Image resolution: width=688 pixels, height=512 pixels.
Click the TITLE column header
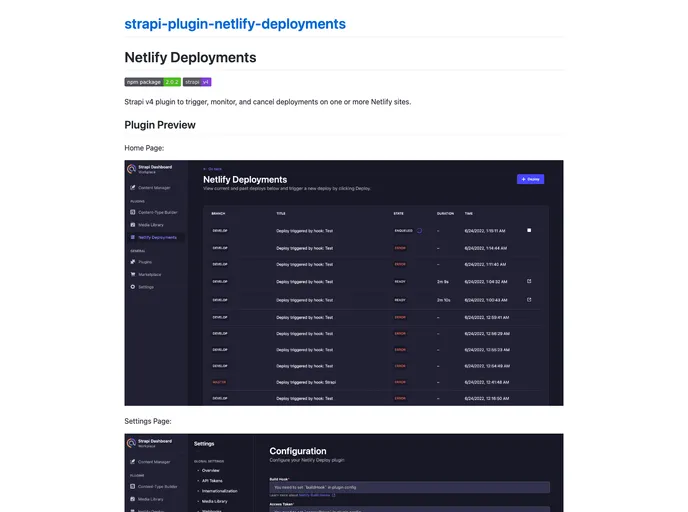281,214
